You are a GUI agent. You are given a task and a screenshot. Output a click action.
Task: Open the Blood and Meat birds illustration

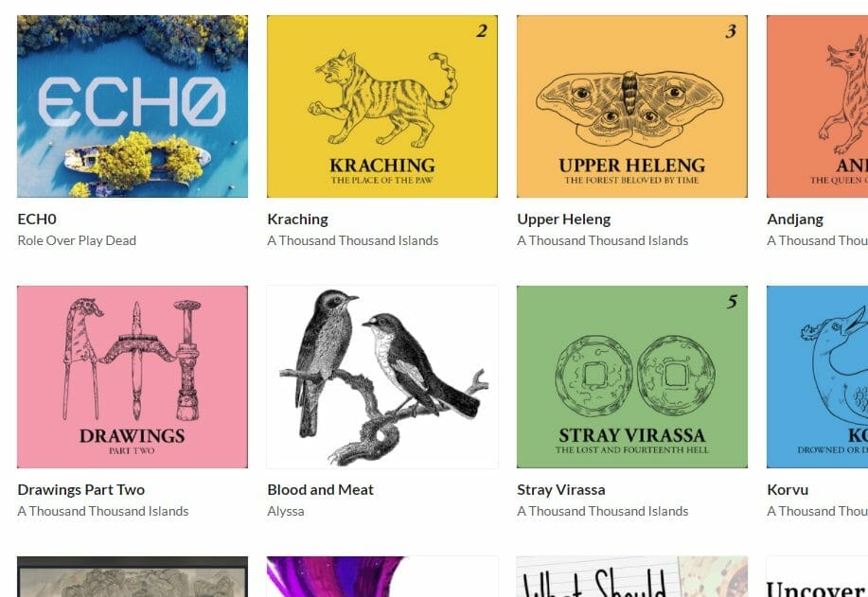pyautogui.click(x=382, y=377)
